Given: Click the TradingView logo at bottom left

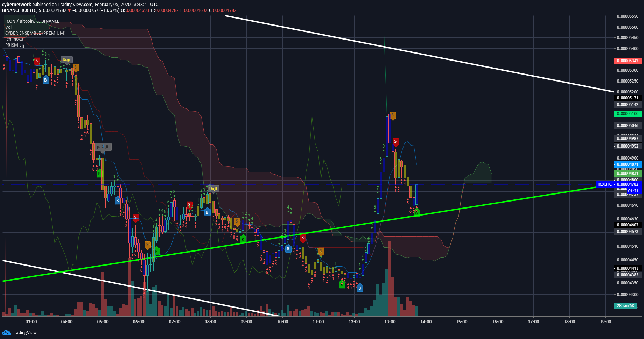Looking at the screenshot, I should (x=19, y=332).
